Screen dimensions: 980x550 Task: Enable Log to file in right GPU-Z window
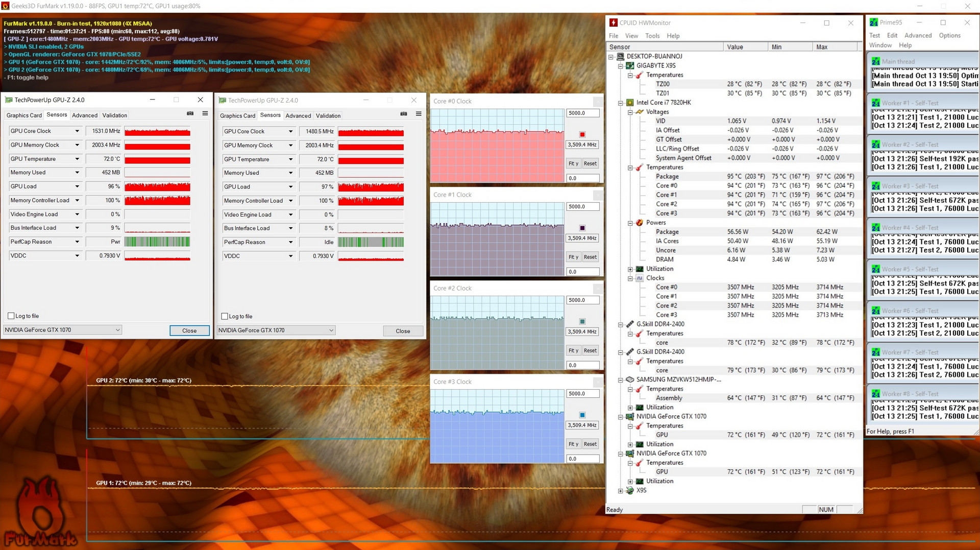(225, 317)
